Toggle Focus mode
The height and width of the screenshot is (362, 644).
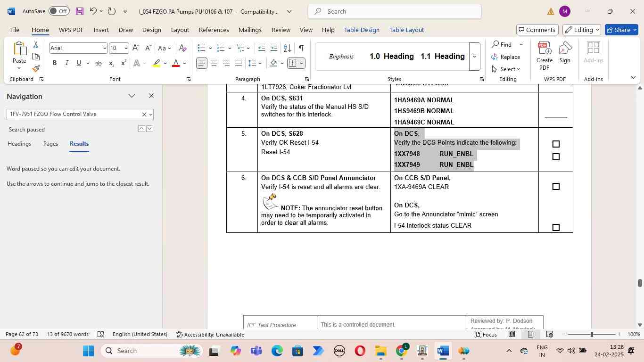[486, 334]
